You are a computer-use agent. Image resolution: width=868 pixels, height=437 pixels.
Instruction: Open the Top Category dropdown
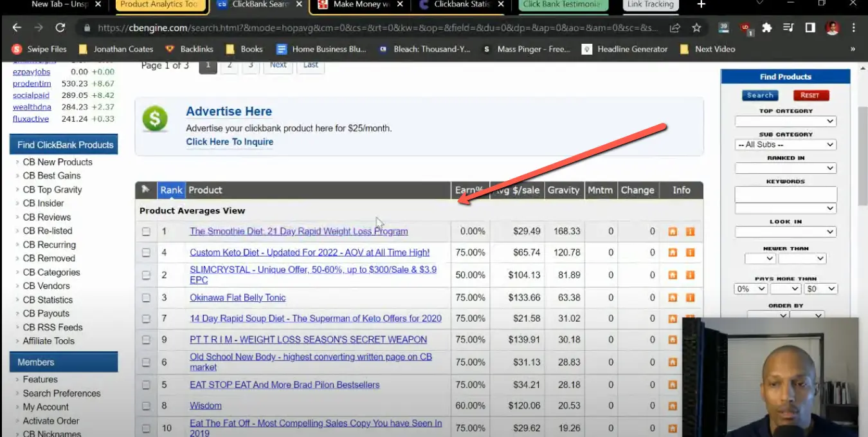point(785,121)
